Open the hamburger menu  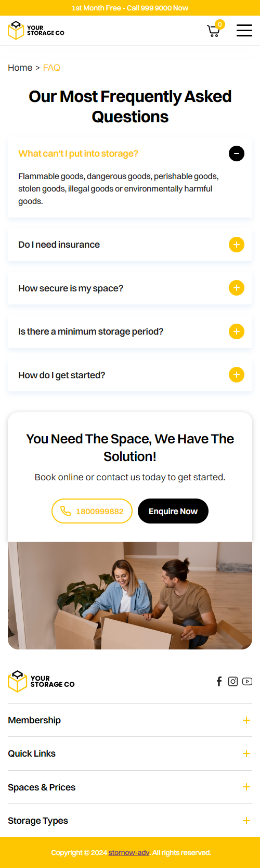point(244,30)
